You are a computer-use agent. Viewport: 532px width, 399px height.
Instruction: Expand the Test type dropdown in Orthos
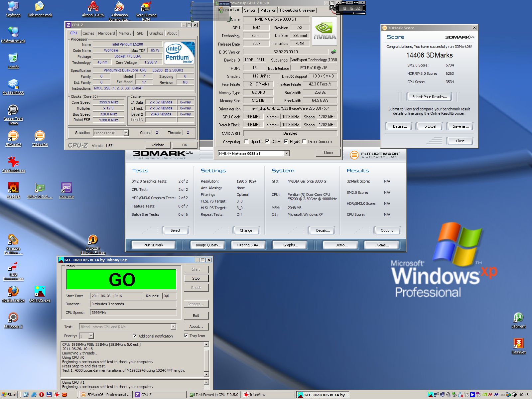click(173, 327)
